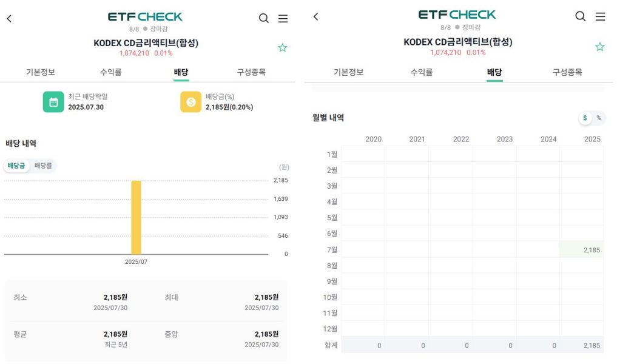Click KODEX CD금리액티브(합성) title on right screen
617x364 pixels.
(458, 42)
